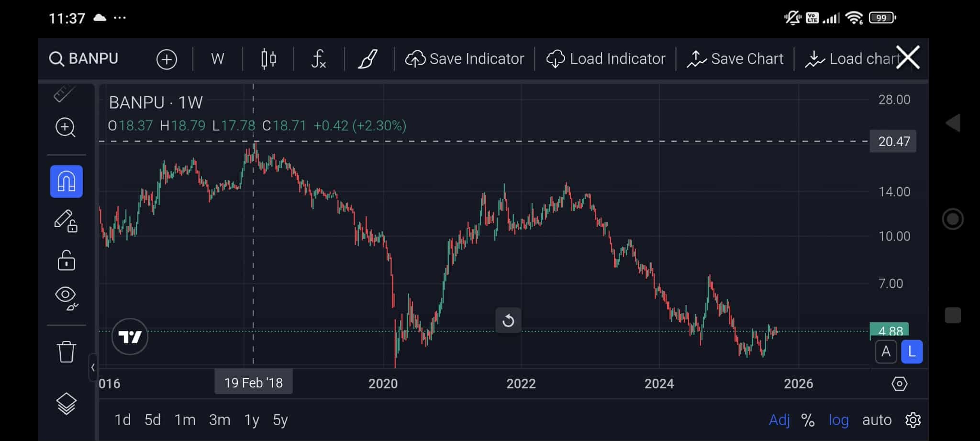Click the TradingView logo
The height and width of the screenshot is (441, 980).
130,337
